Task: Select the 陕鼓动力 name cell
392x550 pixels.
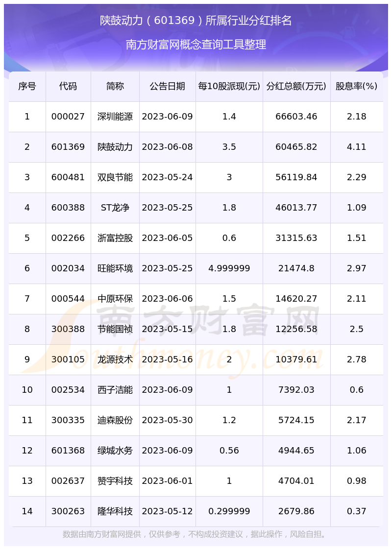Action: (x=115, y=147)
